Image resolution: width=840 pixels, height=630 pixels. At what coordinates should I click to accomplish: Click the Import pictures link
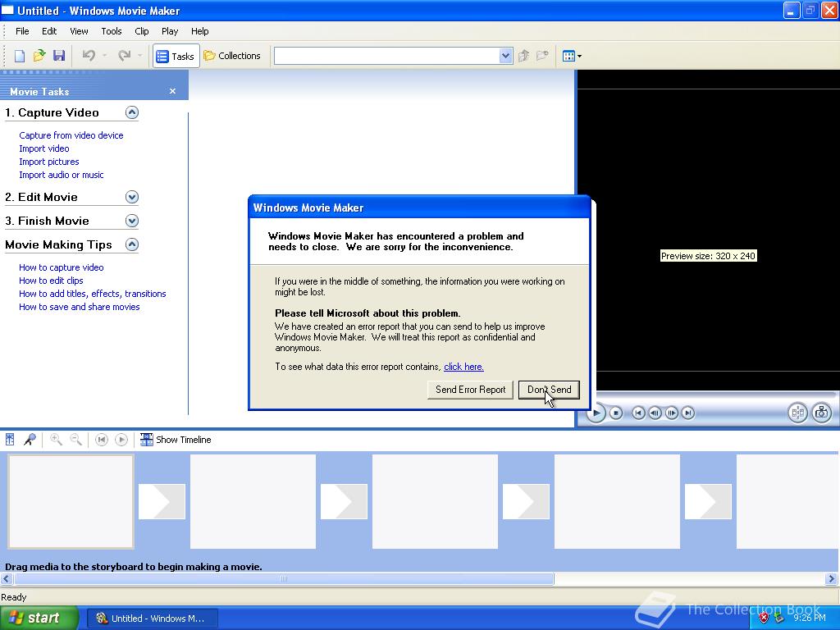click(x=48, y=162)
